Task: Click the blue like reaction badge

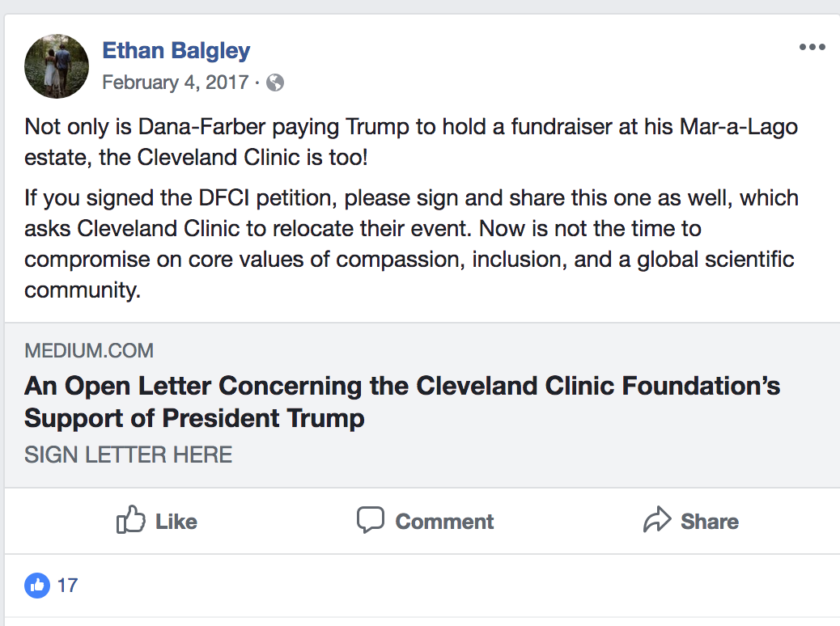Action: click(x=37, y=585)
